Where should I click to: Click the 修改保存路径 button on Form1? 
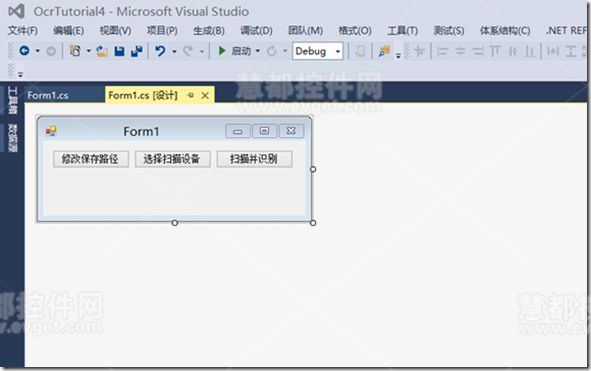coord(90,159)
